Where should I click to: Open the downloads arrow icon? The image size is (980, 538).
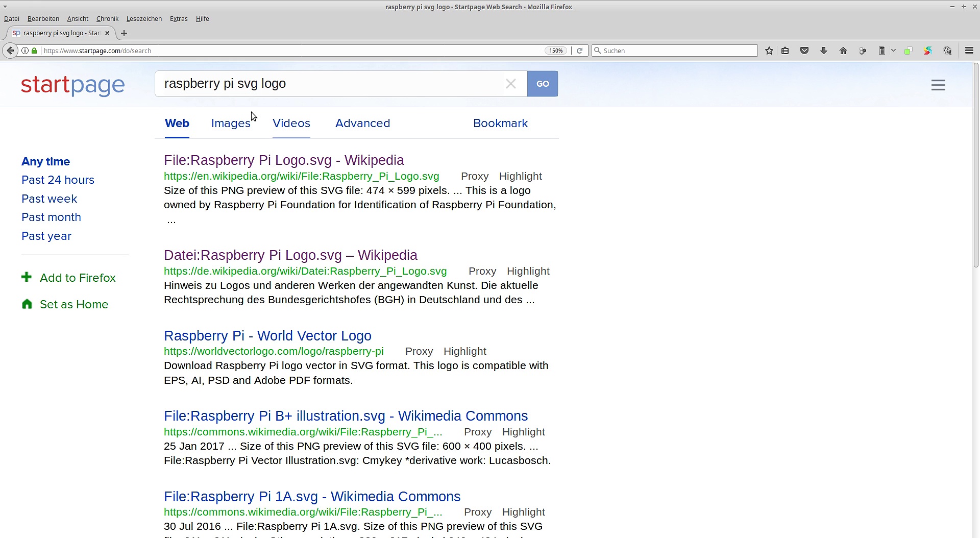coord(824,51)
